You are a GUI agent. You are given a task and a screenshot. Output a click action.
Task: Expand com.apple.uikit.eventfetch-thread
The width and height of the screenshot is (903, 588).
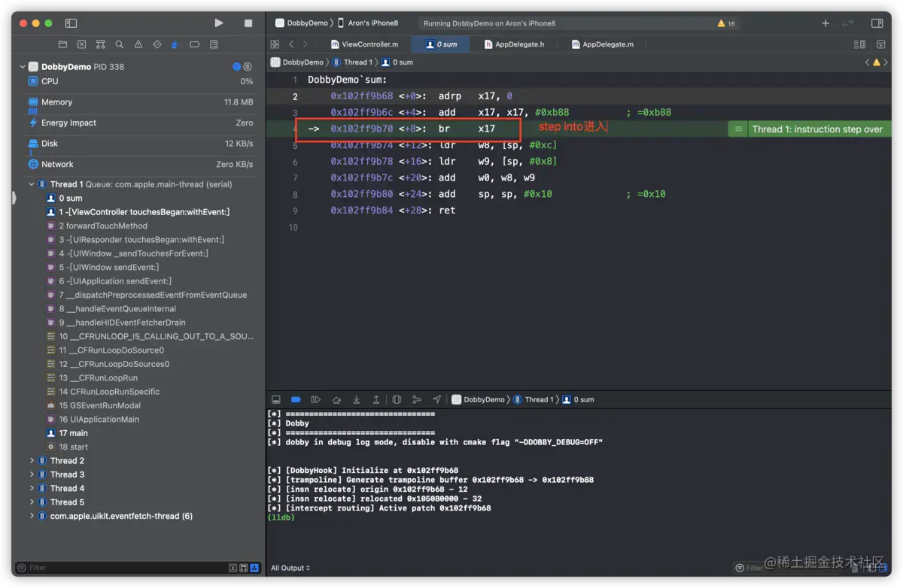(32, 516)
